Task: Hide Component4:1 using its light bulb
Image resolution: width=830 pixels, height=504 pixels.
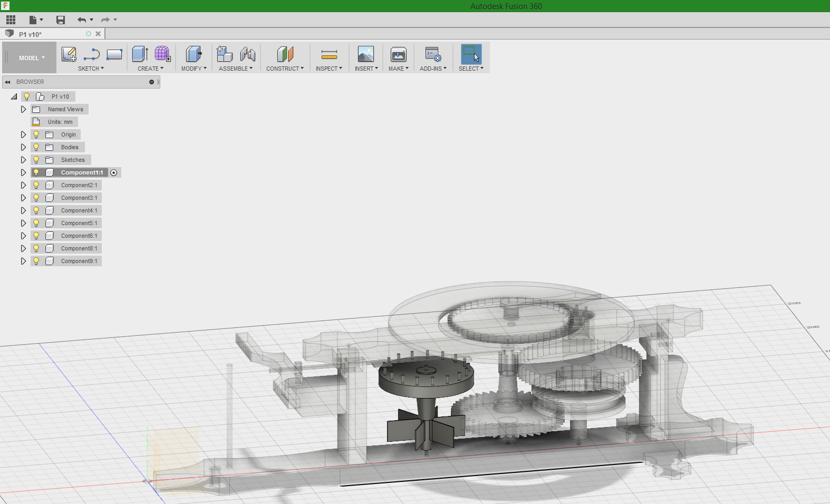Action: [x=36, y=210]
